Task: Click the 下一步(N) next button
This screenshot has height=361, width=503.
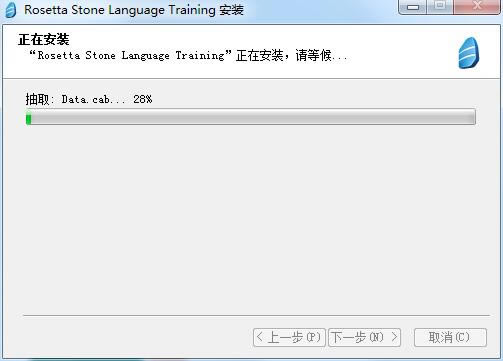Action: tap(364, 337)
